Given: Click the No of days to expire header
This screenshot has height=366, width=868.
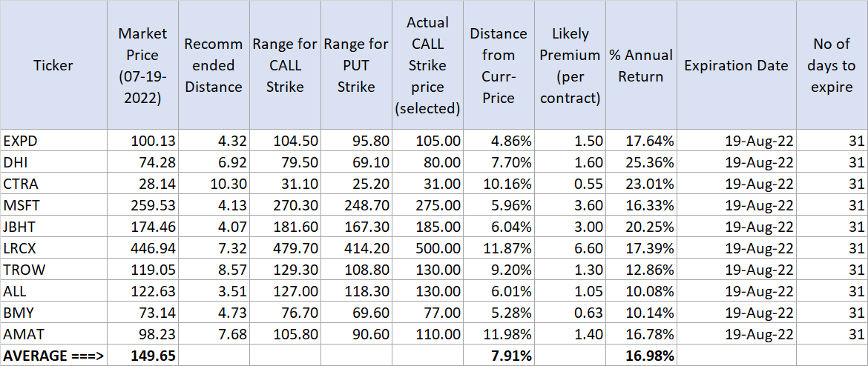Looking at the screenshot, I should (x=832, y=65).
